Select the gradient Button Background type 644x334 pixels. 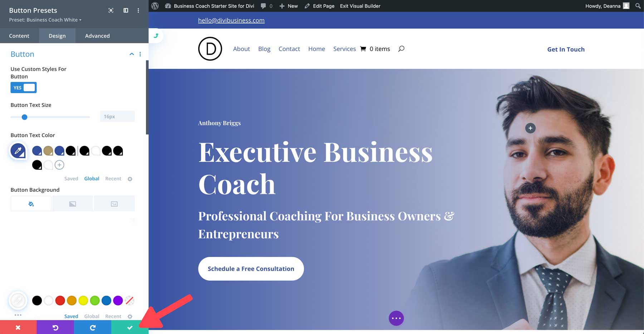72,203
